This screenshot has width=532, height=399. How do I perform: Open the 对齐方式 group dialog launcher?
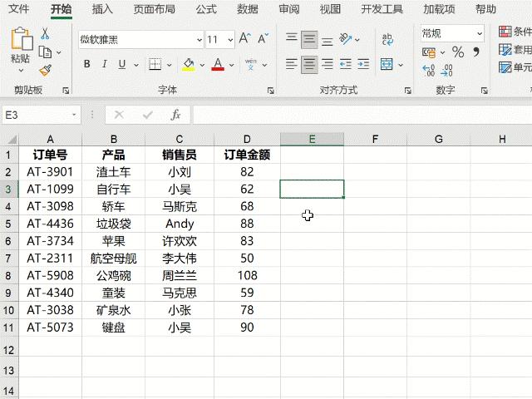pos(408,91)
